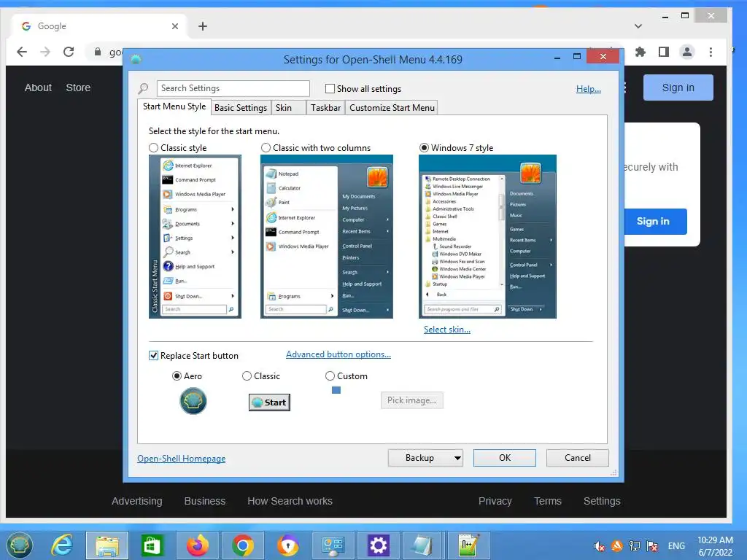The image size is (747, 560).
Task: Uncheck Replace Start button
Action: pyautogui.click(x=153, y=356)
